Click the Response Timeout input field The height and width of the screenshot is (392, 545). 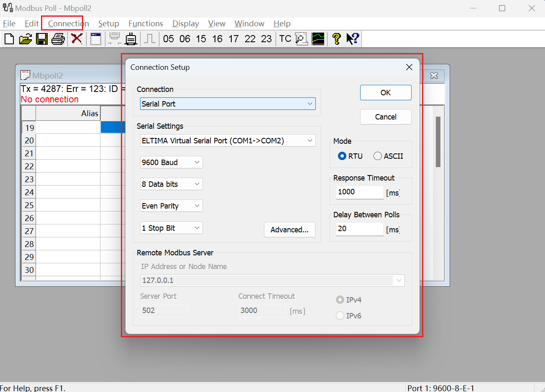[x=360, y=192]
